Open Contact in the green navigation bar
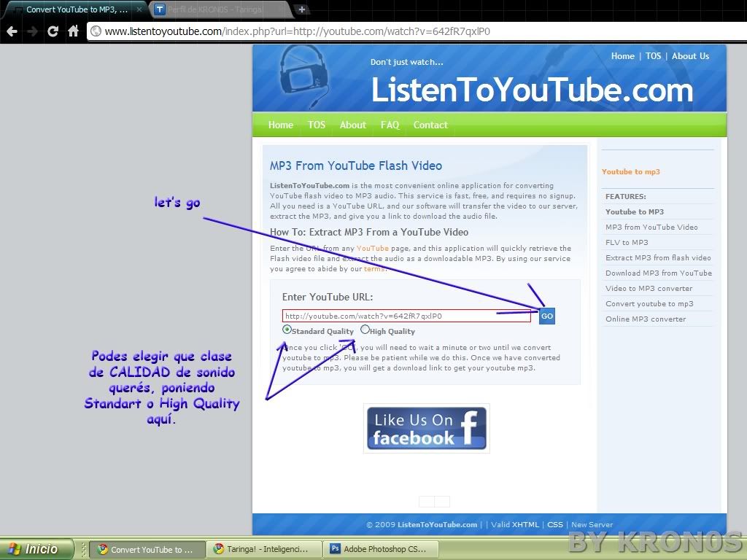Screen dimensions: 747x560 coord(430,125)
